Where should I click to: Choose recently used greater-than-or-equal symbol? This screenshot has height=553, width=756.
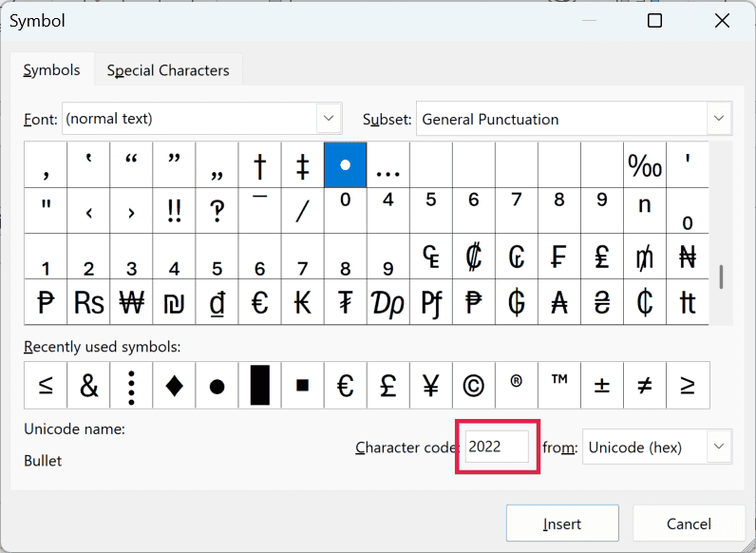pyautogui.click(x=688, y=385)
